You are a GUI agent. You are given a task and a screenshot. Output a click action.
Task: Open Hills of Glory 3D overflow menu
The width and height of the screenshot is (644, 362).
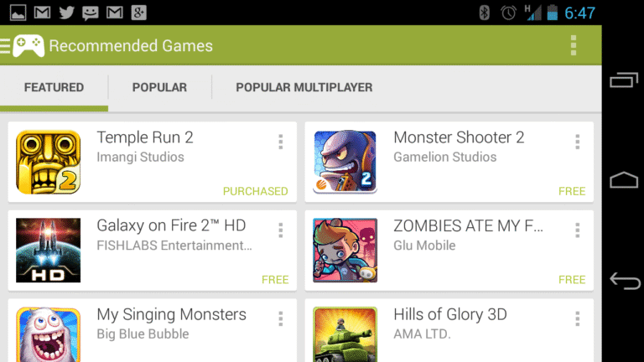click(578, 318)
